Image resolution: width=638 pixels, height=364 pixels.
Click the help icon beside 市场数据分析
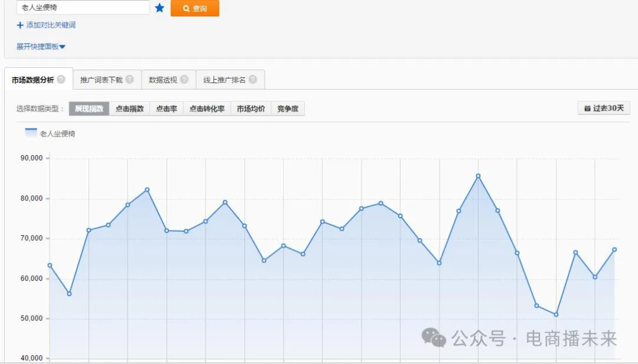coord(61,80)
